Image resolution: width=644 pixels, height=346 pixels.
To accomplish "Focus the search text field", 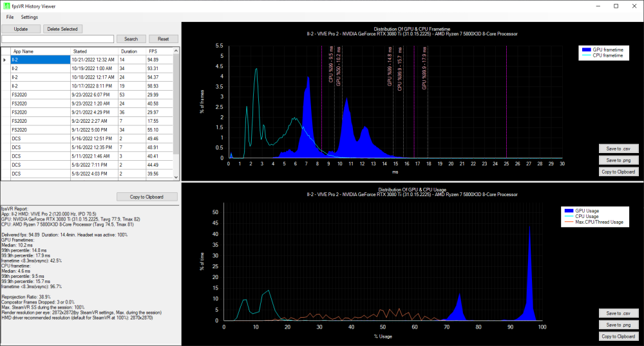I will coord(57,39).
